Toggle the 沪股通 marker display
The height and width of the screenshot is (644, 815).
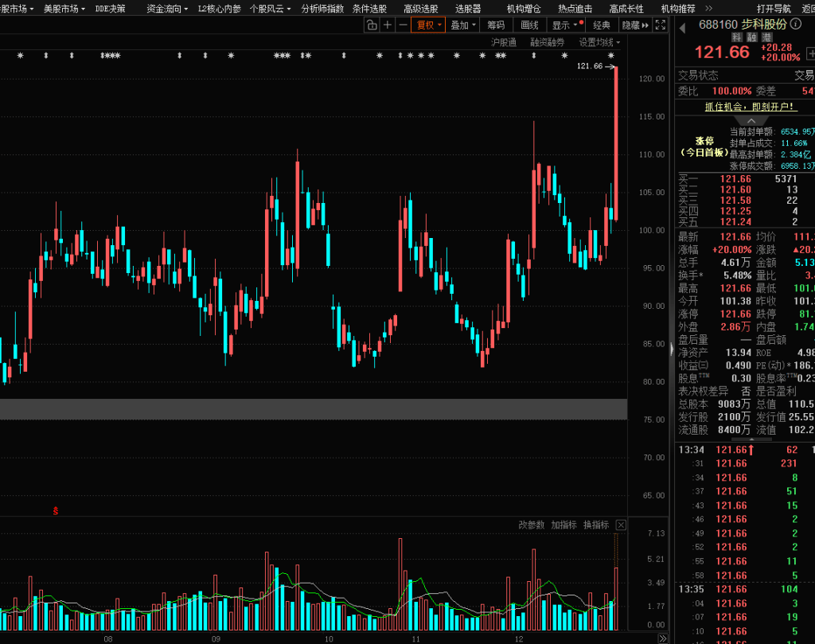pos(503,42)
